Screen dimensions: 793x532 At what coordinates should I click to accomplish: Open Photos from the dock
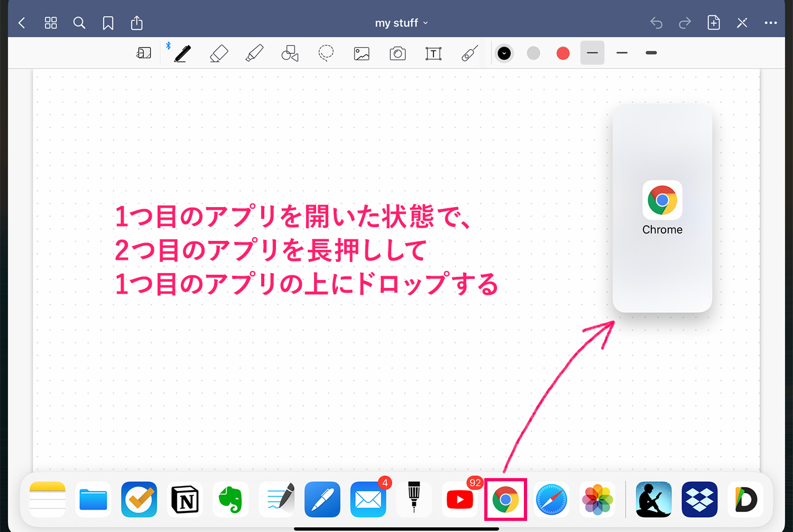(597, 499)
